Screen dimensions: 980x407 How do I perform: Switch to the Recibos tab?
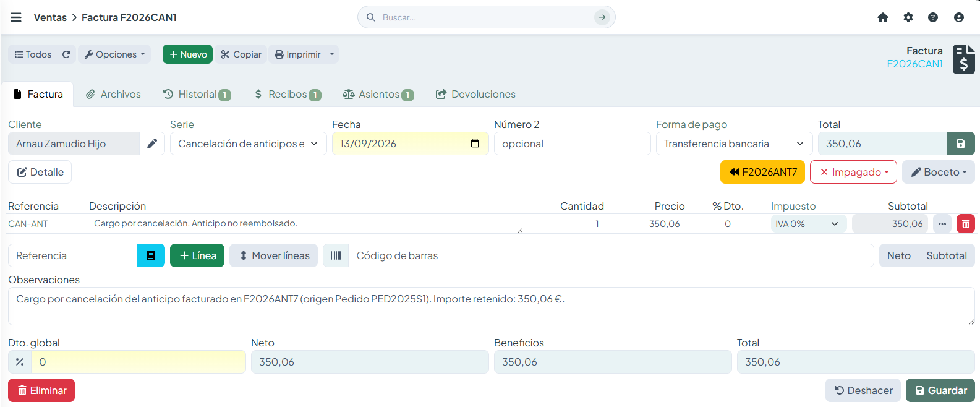[x=288, y=94]
